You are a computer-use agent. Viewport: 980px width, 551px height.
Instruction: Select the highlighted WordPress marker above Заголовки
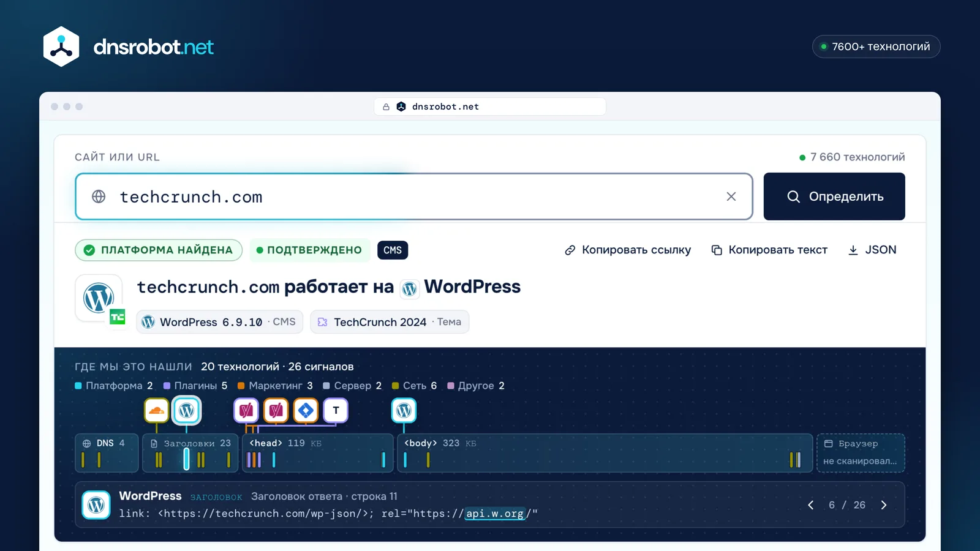click(x=187, y=410)
